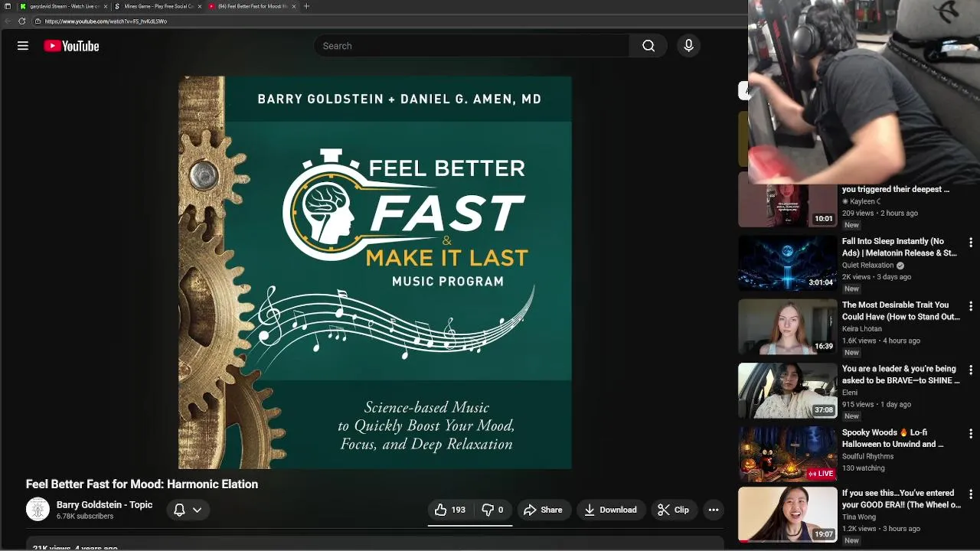The height and width of the screenshot is (551, 980).
Task: Click the video album art player
Action: click(375, 272)
